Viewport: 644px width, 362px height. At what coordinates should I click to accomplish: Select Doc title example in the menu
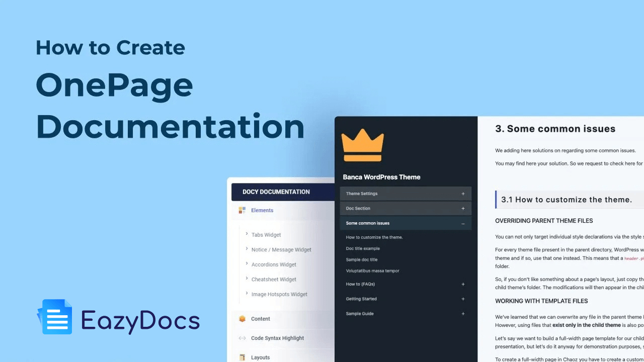pos(363,248)
